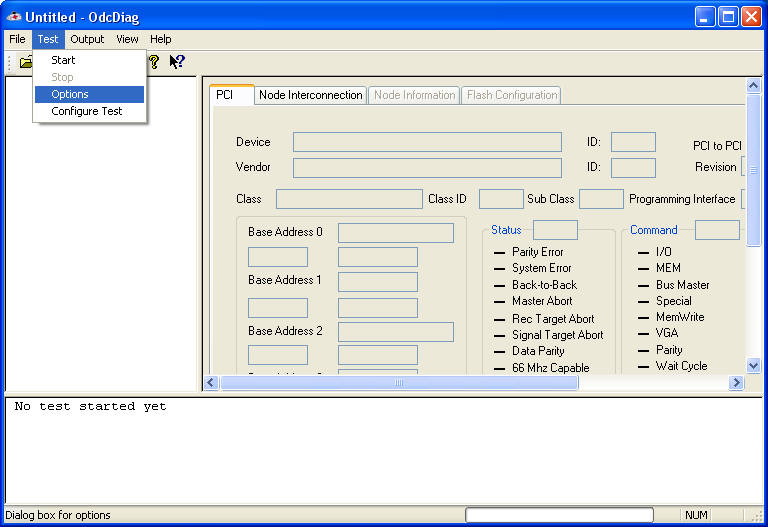
Task: Click the Status value field
Action: click(555, 230)
